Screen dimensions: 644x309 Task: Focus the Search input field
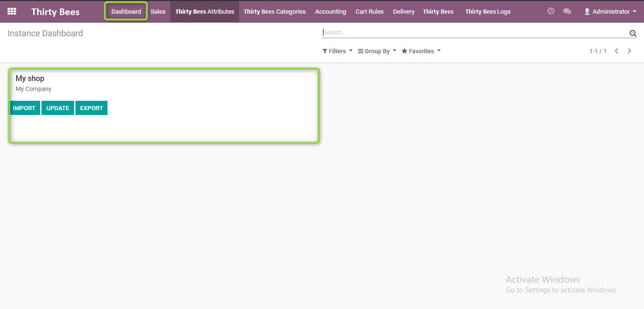475,33
